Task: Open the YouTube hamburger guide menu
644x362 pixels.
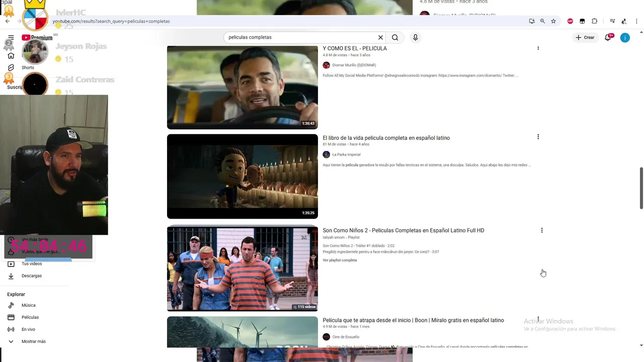Action: (11, 38)
